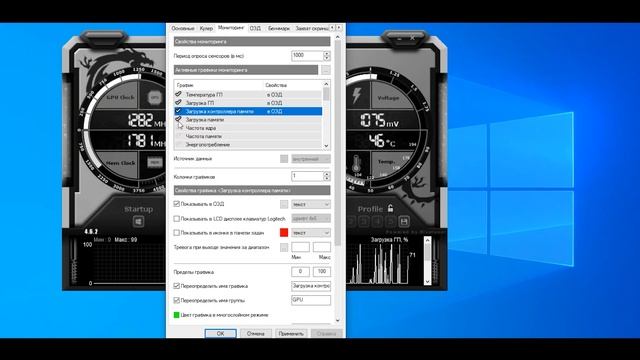The image size is (640, 360).
Task: Click the green multilayer graph color swatch
Action: [176, 315]
